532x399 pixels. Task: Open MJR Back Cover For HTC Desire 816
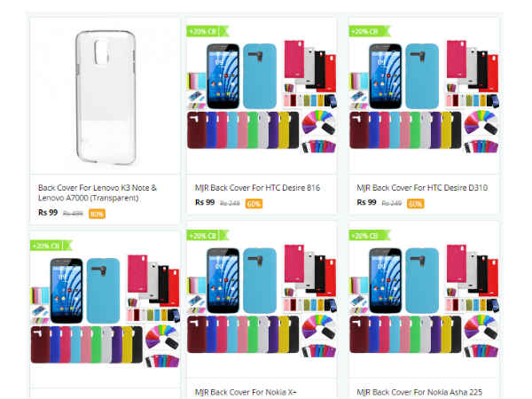click(x=257, y=188)
